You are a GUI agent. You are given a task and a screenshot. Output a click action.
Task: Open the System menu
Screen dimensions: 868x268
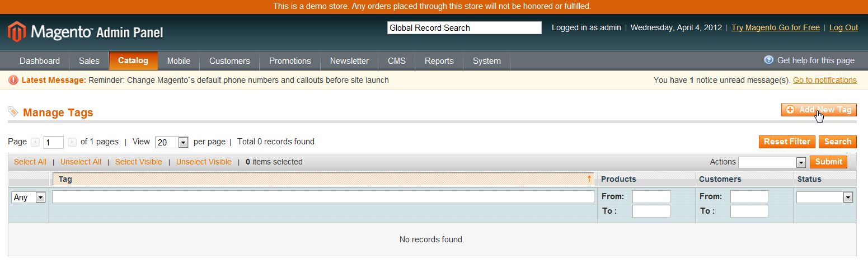coord(487,61)
